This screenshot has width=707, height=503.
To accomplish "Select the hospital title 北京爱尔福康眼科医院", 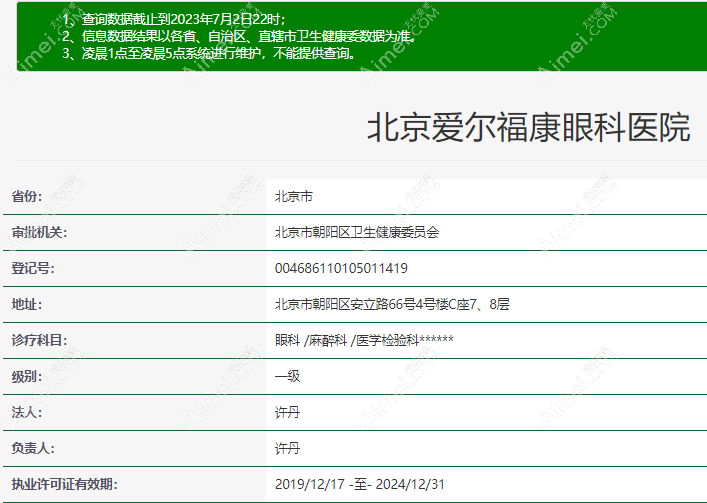I will click(528, 127).
